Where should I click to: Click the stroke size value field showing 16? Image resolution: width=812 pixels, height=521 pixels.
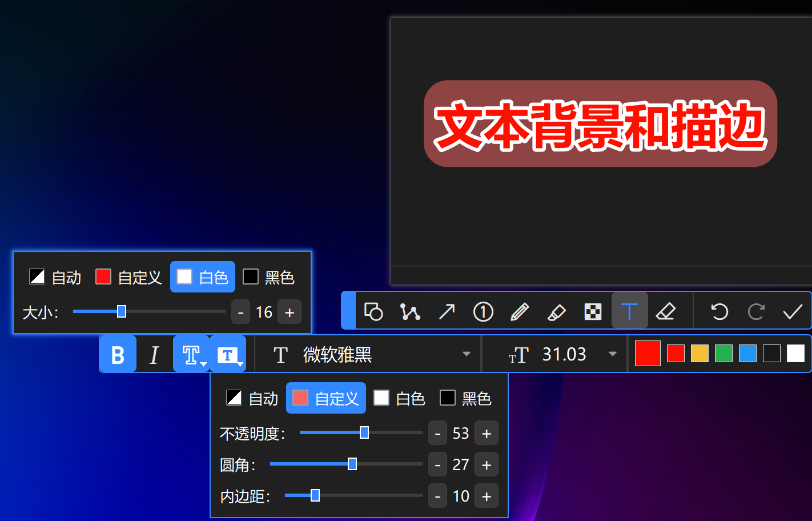pos(264,311)
